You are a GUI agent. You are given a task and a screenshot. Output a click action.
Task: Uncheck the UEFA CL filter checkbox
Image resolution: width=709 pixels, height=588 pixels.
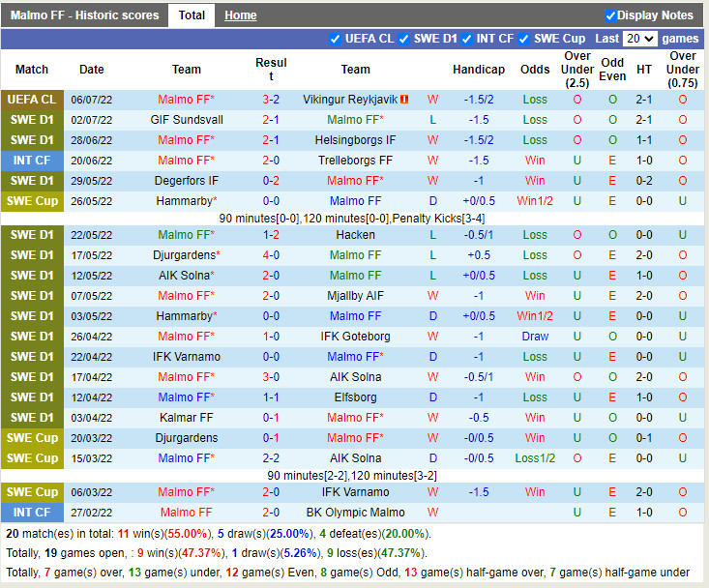pos(335,39)
